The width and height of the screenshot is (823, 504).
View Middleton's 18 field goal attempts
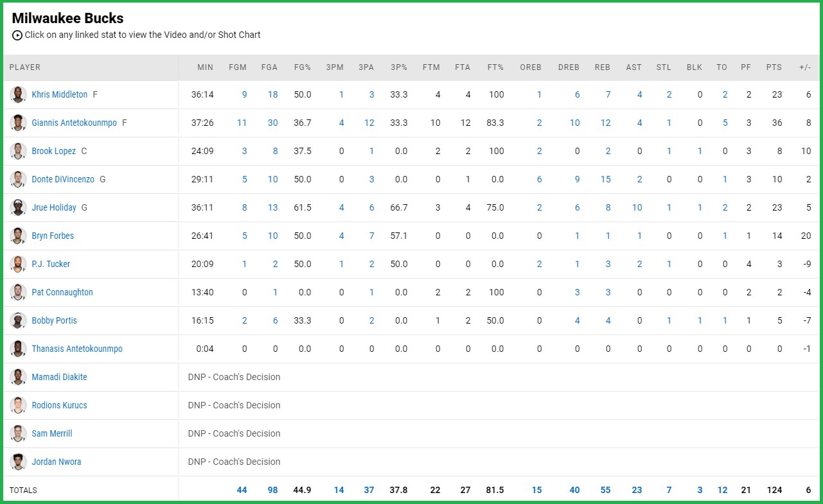[x=272, y=94]
